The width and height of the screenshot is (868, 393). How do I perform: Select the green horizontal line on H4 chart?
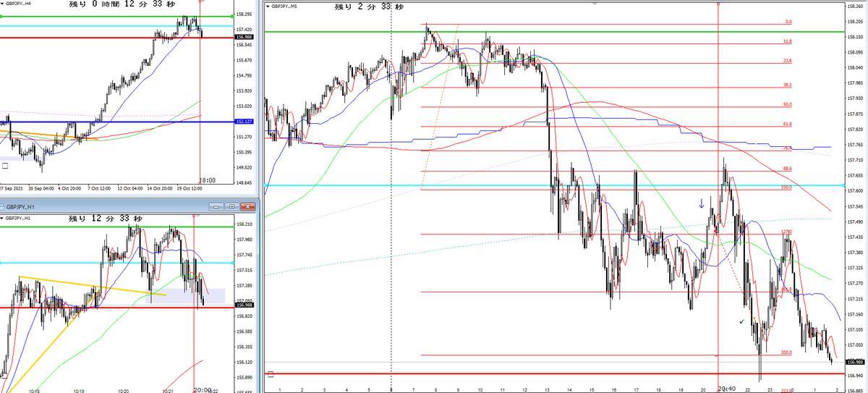(116, 16)
